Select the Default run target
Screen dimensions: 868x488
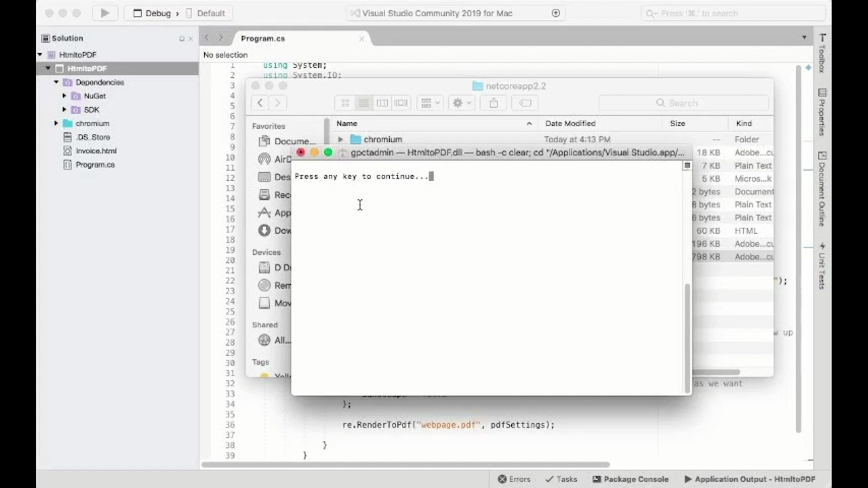click(206, 13)
